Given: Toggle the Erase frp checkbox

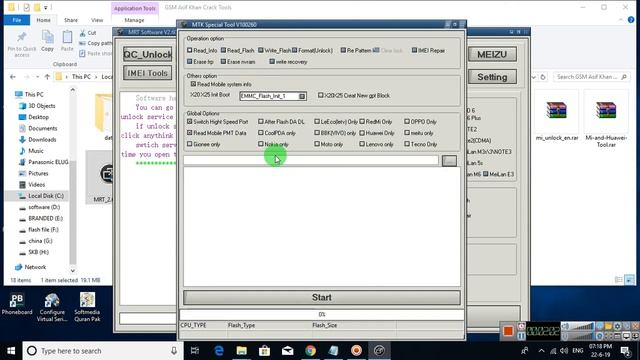Looking at the screenshot, I should click(x=190, y=62).
